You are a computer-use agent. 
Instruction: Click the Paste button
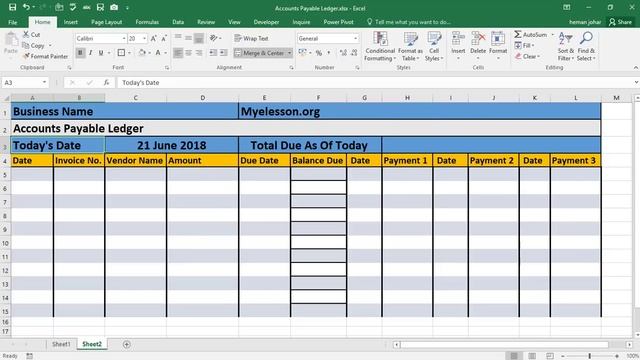(x=11, y=44)
